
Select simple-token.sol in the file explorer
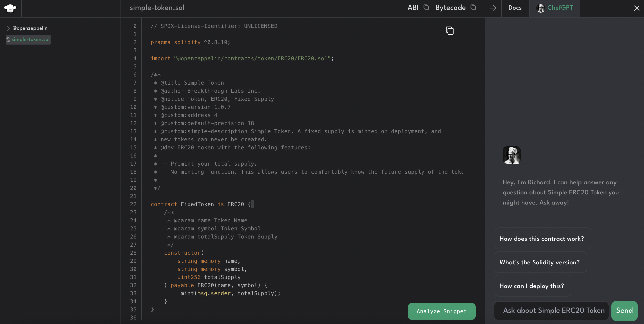[x=30, y=40]
